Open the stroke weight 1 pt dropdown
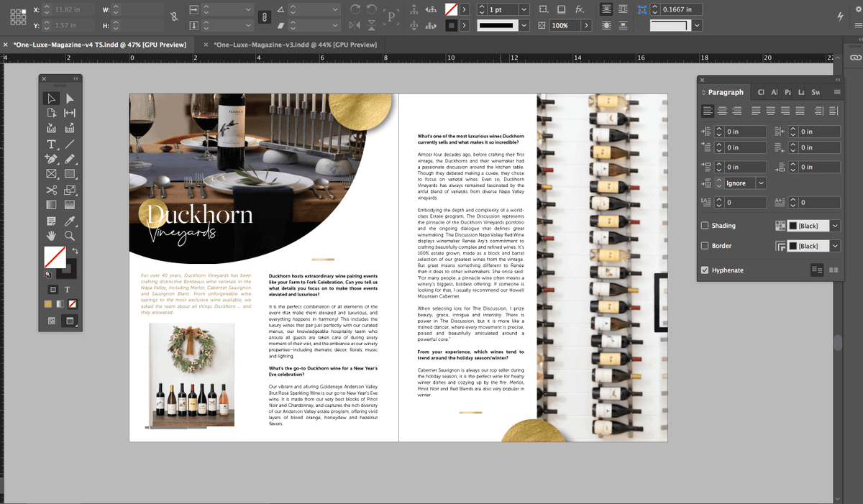 pos(524,9)
